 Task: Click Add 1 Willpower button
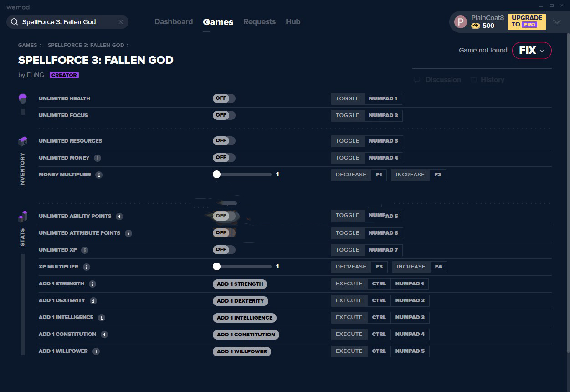242,351
